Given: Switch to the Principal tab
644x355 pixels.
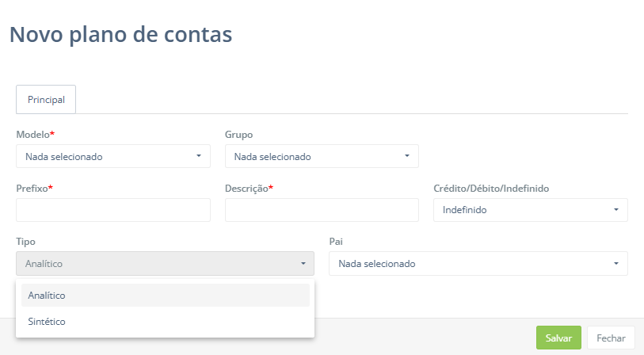Looking at the screenshot, I should coord(46,101).
